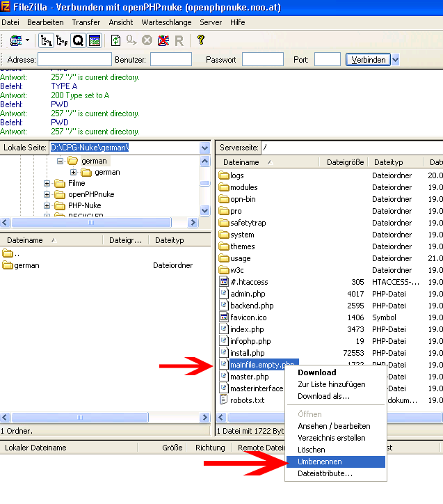
Task: Expand the Filme folder node
Action: click(x=47, y=183)
